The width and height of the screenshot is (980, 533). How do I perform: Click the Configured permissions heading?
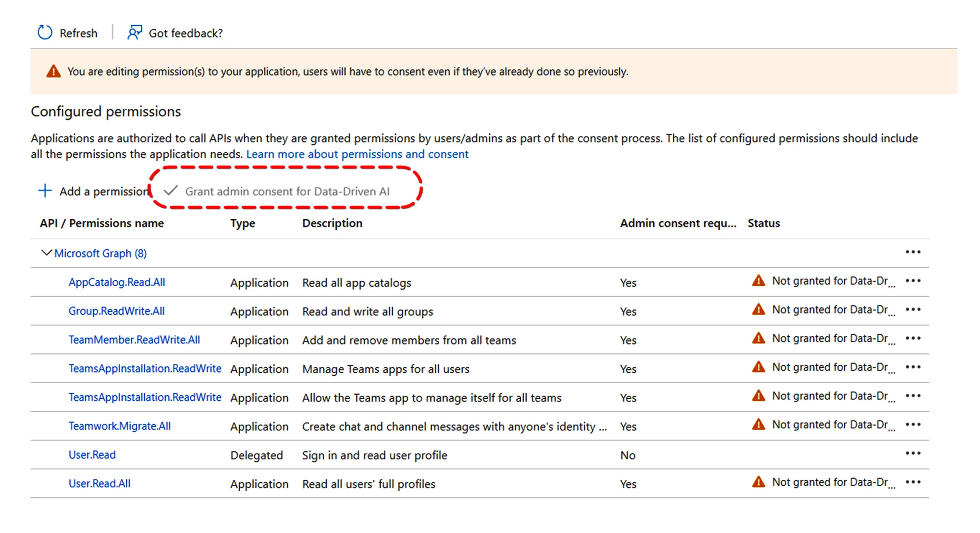click(x=106, y=111)
